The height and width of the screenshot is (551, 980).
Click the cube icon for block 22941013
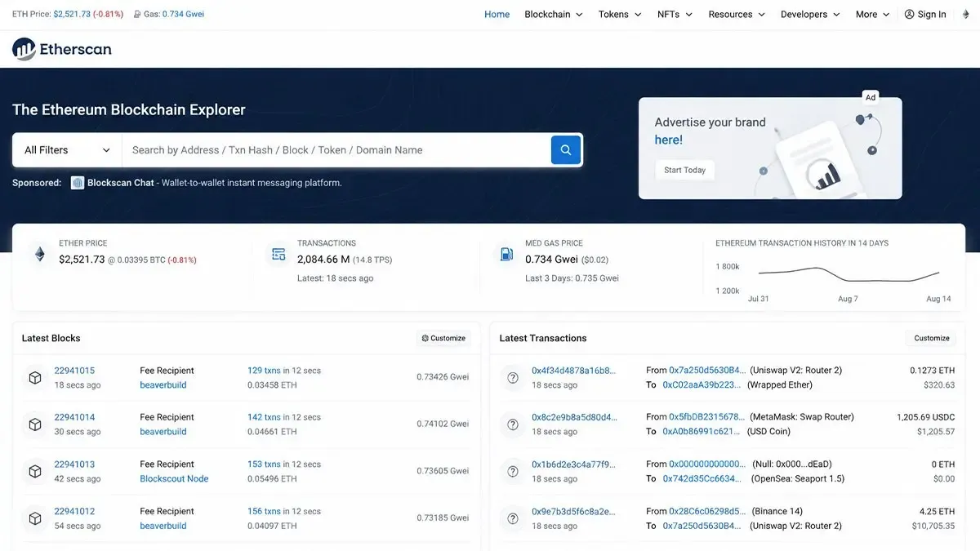(x=35, y=472)
